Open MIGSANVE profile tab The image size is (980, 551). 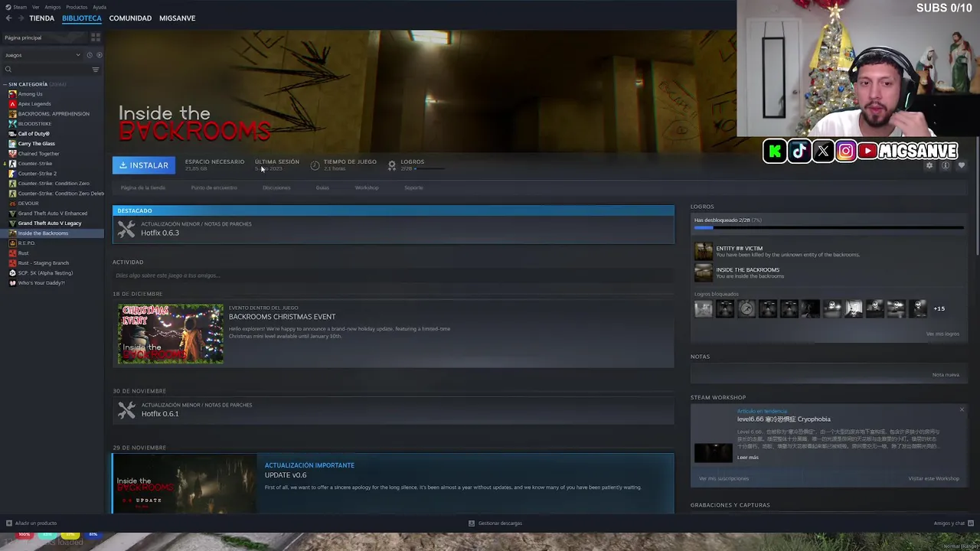(x=177, y=18)
